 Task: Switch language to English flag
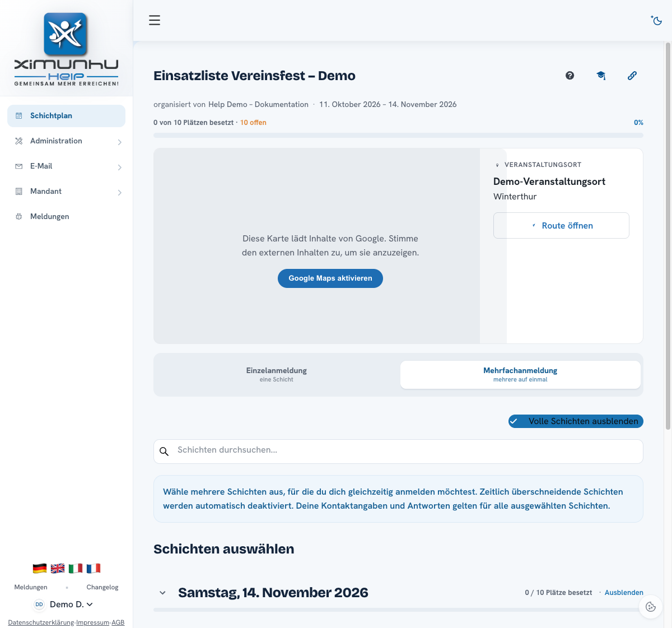(58, 568)
